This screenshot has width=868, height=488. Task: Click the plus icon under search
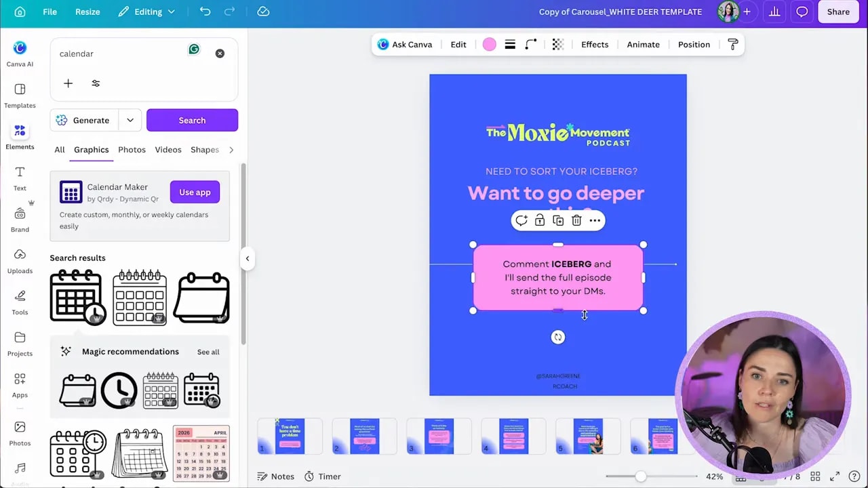(68, 83)
